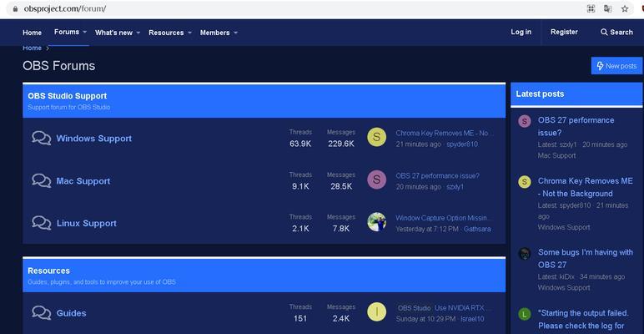Open the Mac Support forum

click(83, 181)
